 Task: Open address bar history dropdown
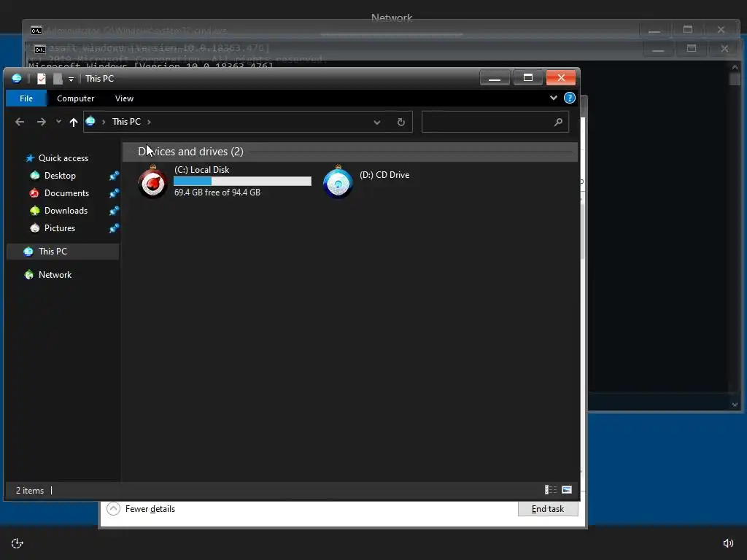(377, 122)
